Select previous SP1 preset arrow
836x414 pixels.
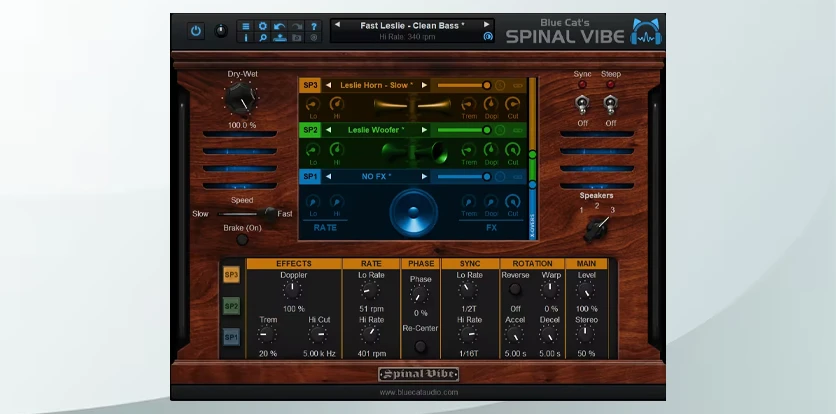click(328, 177)
